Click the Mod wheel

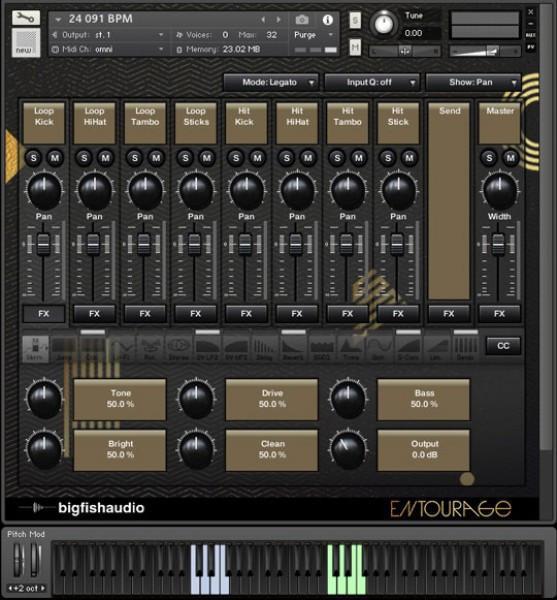pyautogui.click(x=35, y=560)
